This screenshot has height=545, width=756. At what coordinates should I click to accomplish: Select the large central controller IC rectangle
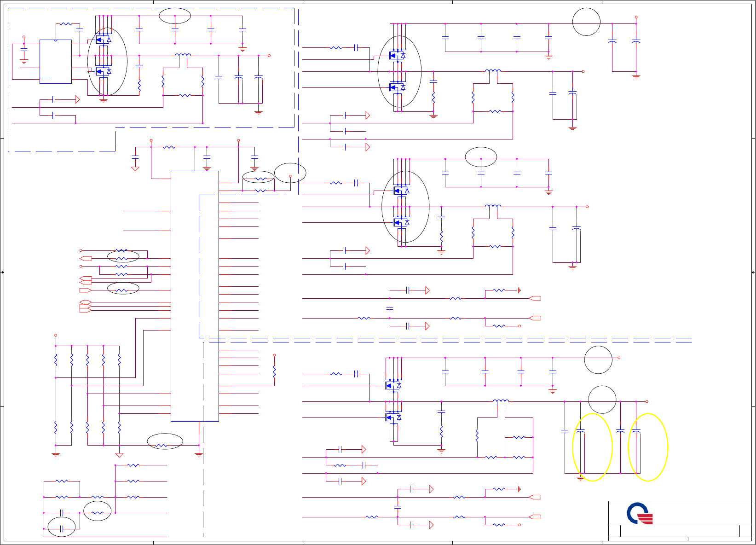195,296
